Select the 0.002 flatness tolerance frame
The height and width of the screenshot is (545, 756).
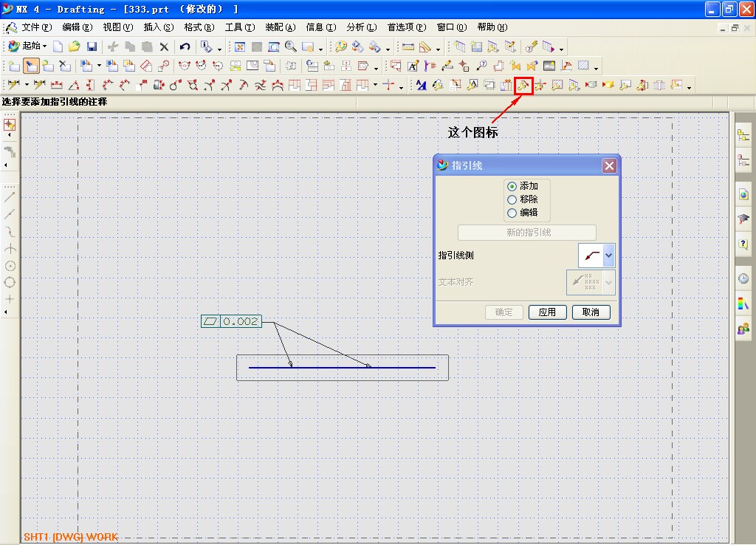coord(231,321)
